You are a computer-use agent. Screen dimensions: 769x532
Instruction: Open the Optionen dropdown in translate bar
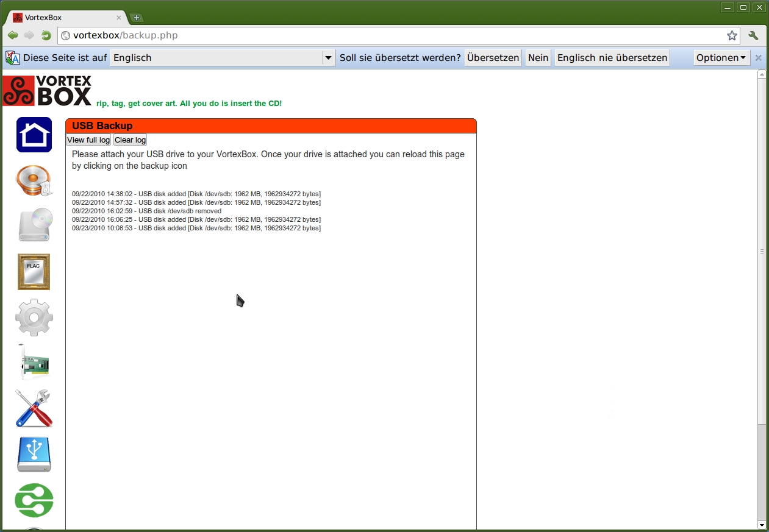(x=721, y=58)
